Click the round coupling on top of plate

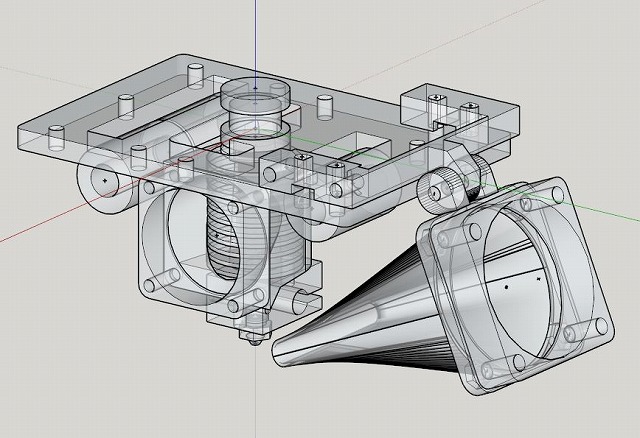[x=255, y=96]
